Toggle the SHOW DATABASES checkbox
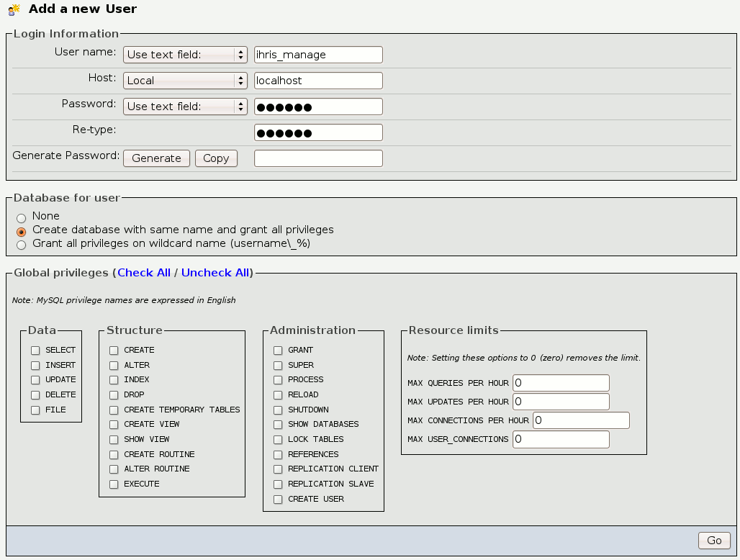This screenshot has height=560, width=740. pyautogui.click(x=278, y=425)
